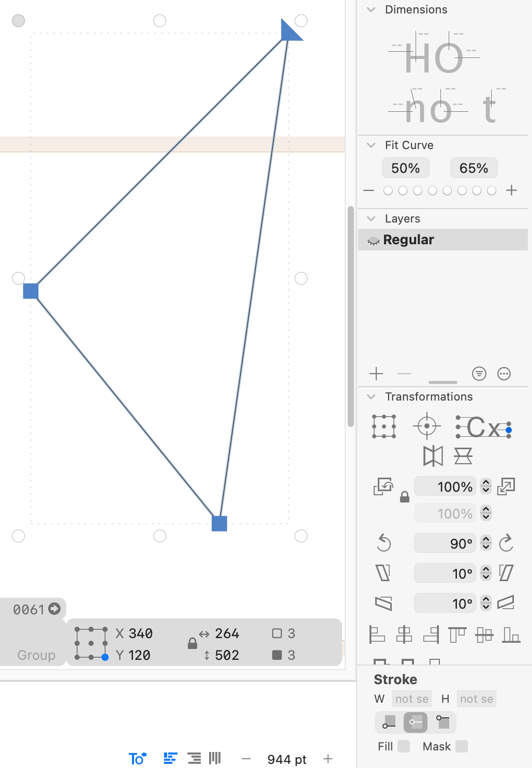This screenshot has height=768, width=532.
Task: Rotate selection clockwise with the right arrow
Action: coord(506,543)
